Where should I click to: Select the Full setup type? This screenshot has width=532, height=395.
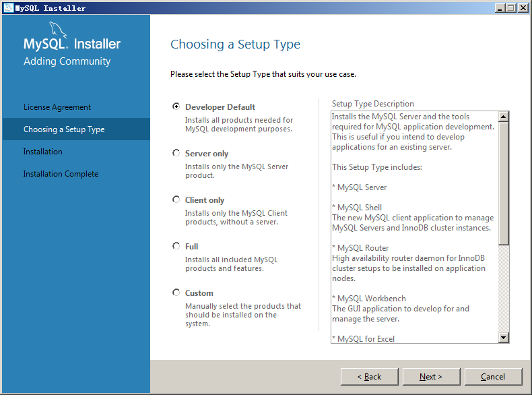176,246
